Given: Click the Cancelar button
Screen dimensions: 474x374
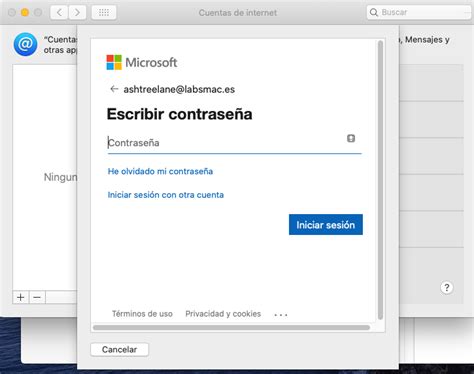Looking at the screenshot, I should click(119, 349).
